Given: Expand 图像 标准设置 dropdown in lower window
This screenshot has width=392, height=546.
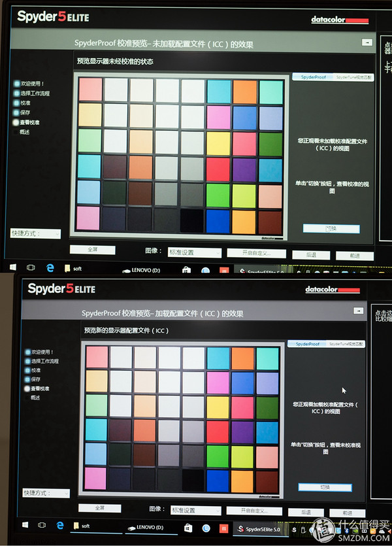Looking at the screenshot, I should pyautogui.click(x=196, y=511).
